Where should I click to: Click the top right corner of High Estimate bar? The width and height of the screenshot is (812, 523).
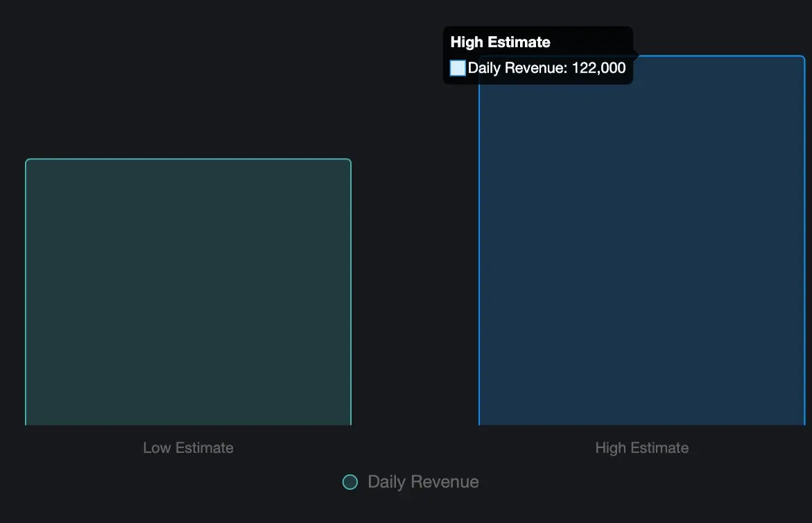click(803, 58)
